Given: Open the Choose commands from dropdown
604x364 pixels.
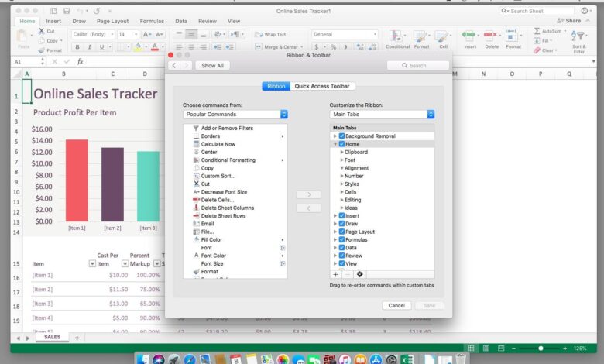Looking at the screenshot, I should pyautogui.click(x=235, y=115).
